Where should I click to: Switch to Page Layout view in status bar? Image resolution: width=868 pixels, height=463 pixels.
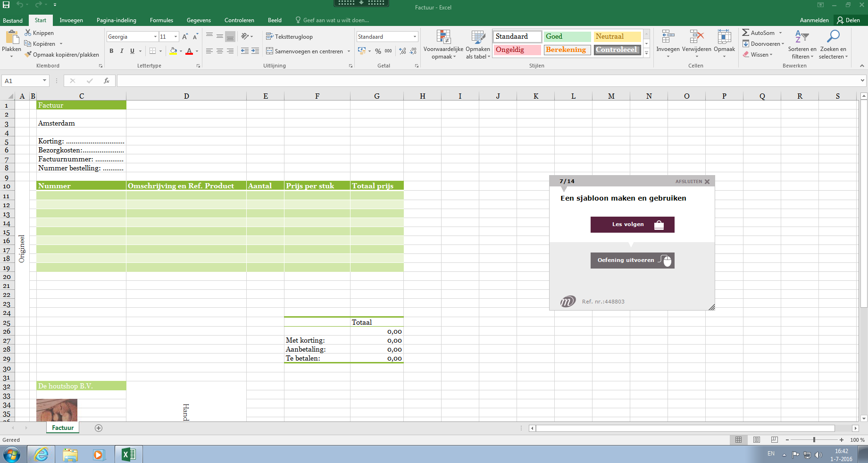click(757, 439)
